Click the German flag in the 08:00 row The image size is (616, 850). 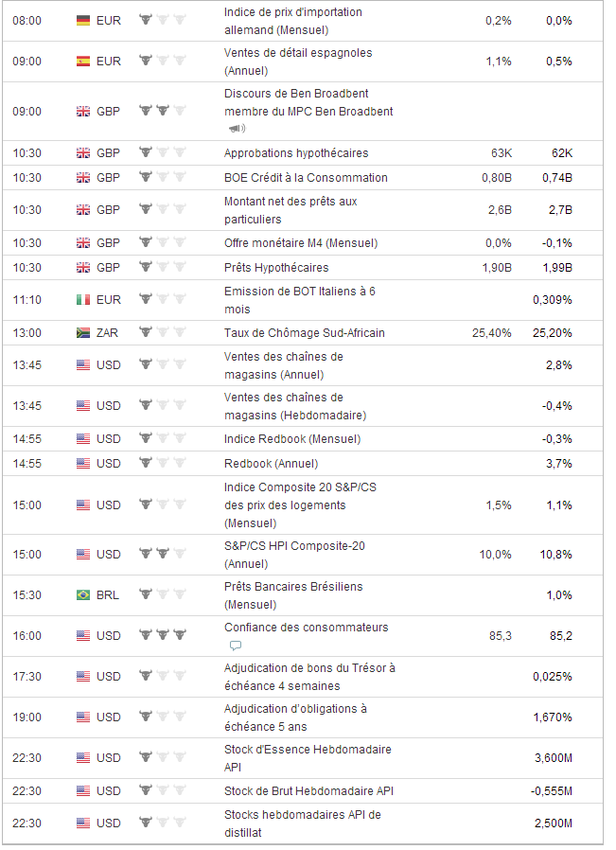pos(83,20)
